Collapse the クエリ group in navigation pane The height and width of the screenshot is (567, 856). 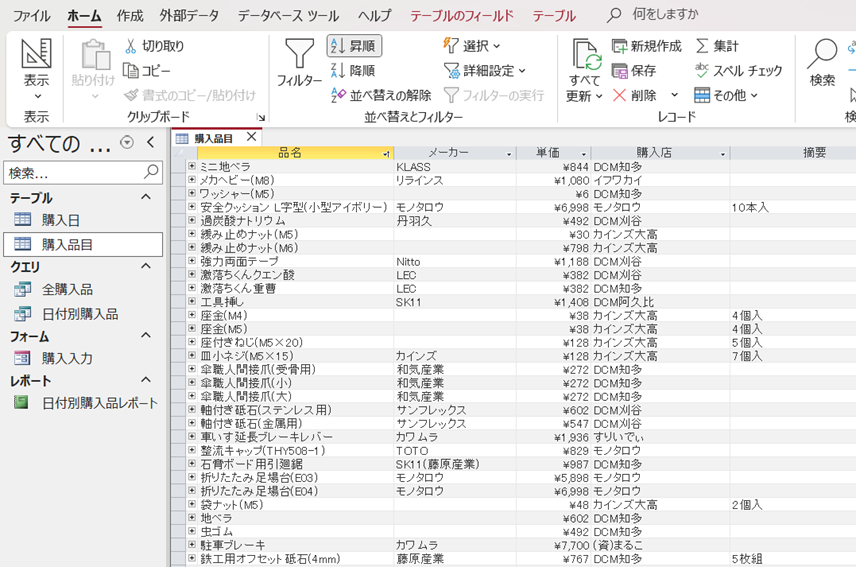pos(145,266)
